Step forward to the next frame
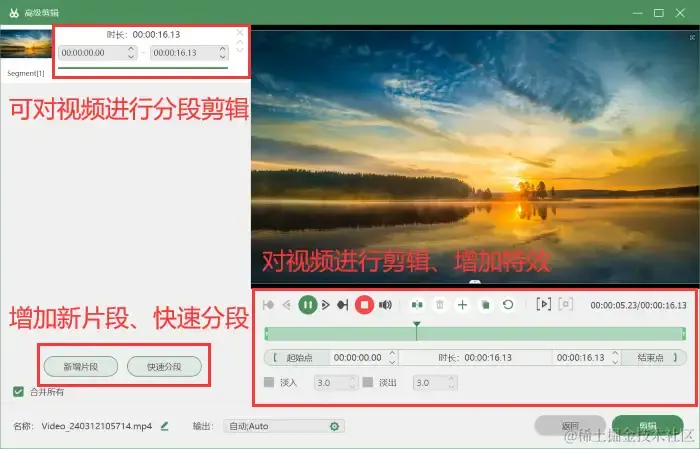The image size is (700, 449). tap(325, 305)
